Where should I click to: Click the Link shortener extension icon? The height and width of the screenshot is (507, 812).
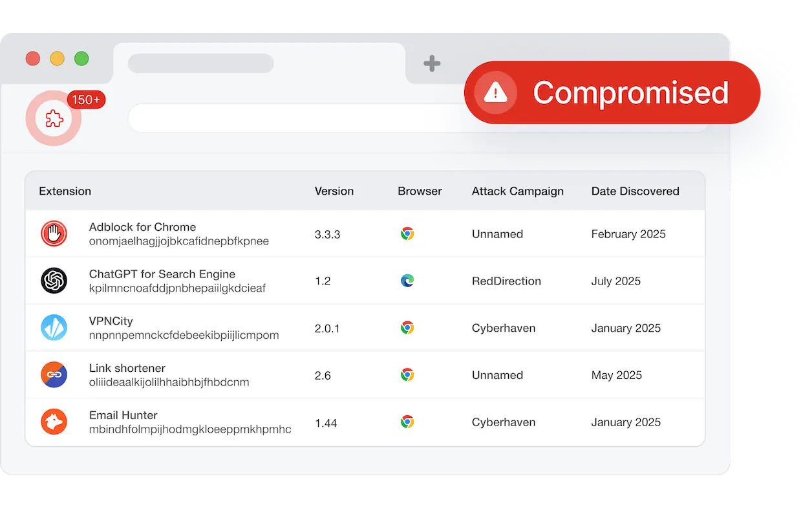coord(54,375)
